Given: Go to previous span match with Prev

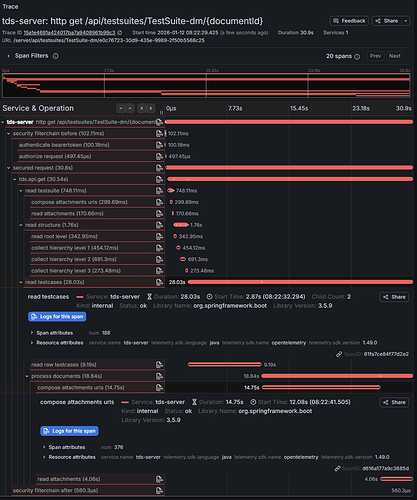Looking at the screenshot, I should pos(375,56).
